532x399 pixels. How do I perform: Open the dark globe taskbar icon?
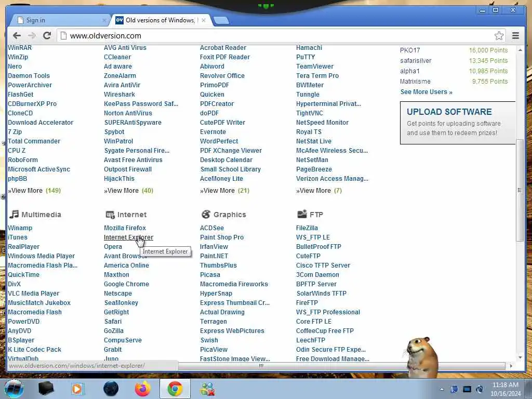(111, 389)
